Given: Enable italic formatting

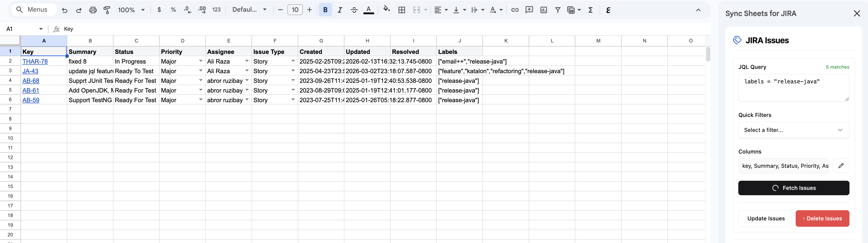Looking at the screenshot, I should click(340, 10).
